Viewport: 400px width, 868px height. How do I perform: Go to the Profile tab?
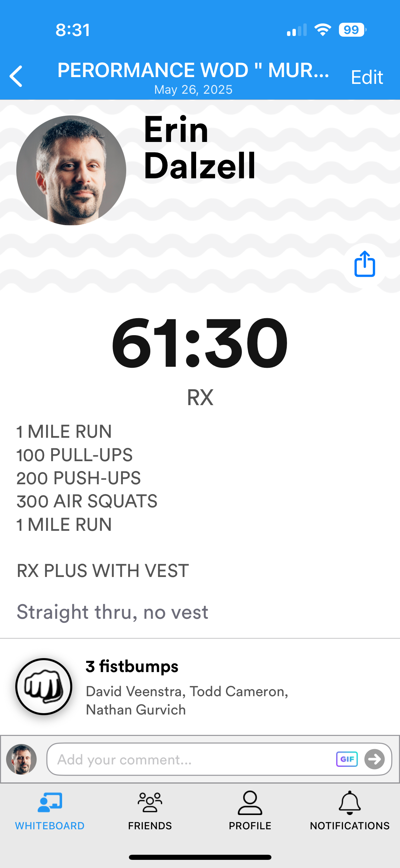[250, 810]
